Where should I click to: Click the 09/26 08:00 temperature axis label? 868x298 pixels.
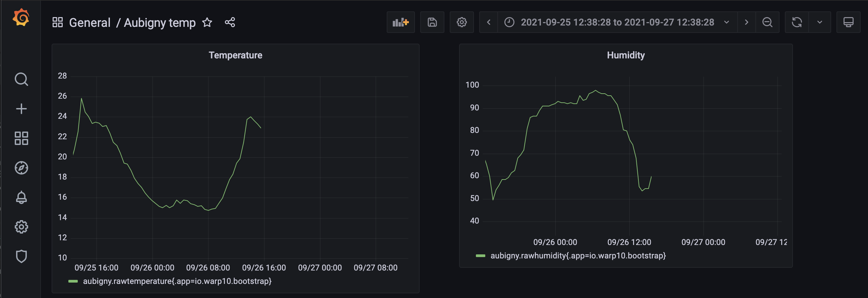point(208,267)
